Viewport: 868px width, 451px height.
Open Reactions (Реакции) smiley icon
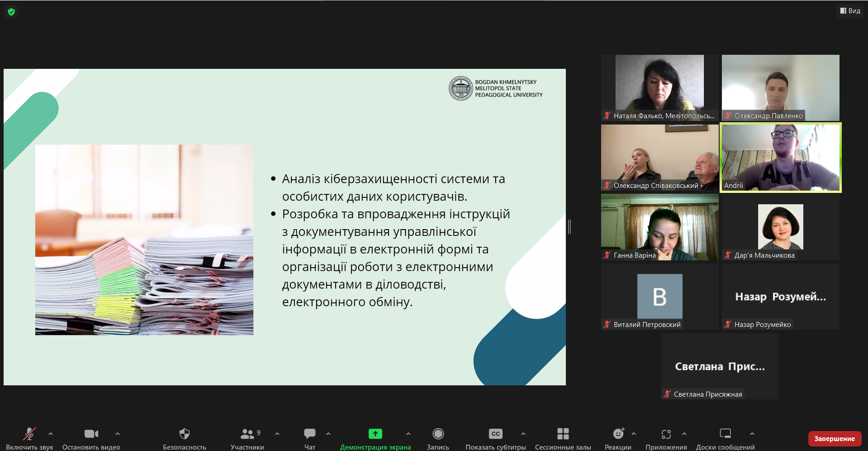[618, 434]
